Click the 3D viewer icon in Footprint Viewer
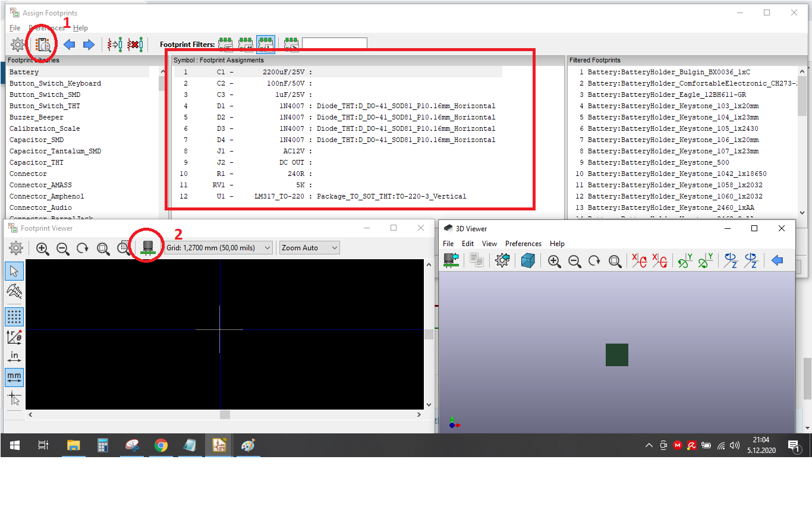This screenshot has width=812, height=516. 147,248
